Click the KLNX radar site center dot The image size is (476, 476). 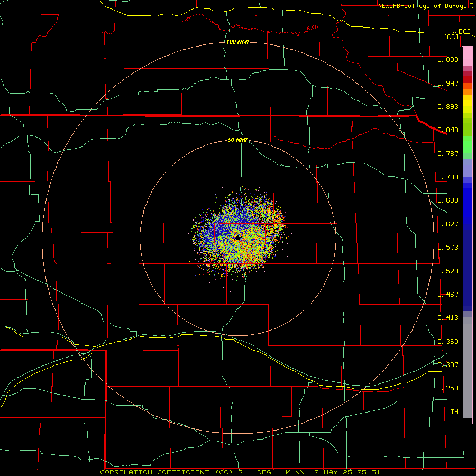[237, 237]
